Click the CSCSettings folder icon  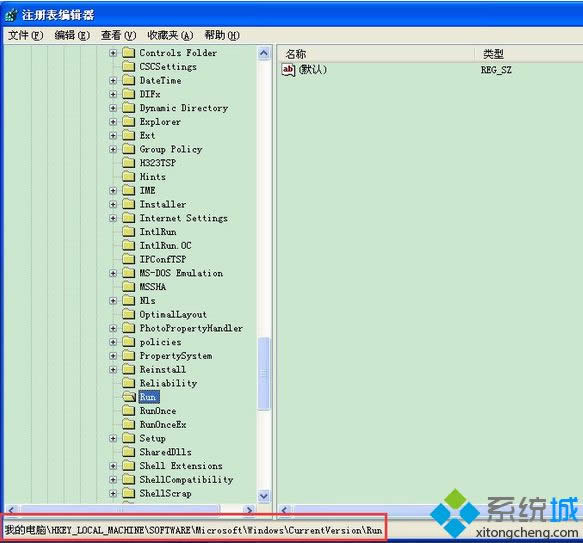point(129,67)
